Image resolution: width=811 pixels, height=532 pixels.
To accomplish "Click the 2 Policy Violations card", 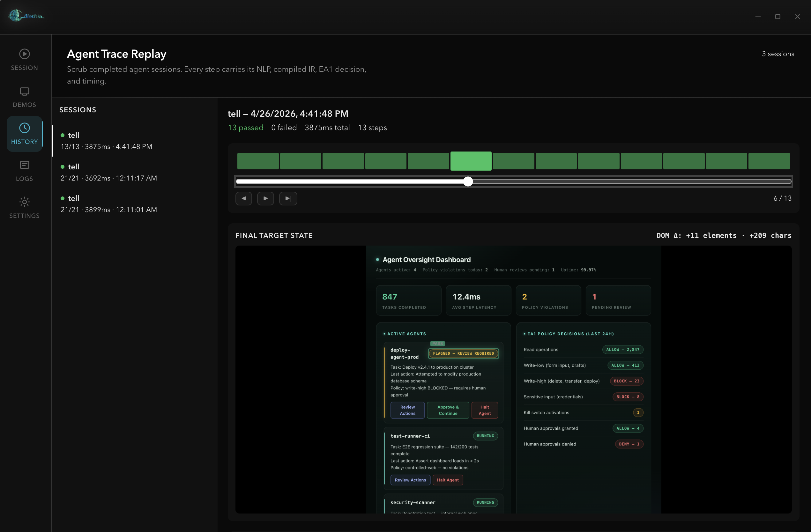I will (x=548, y=300).
